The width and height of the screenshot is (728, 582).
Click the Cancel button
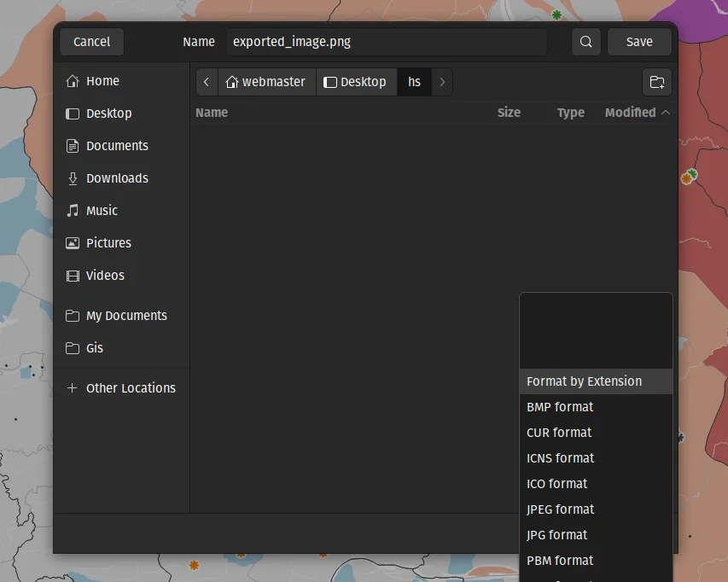point(91,42)
